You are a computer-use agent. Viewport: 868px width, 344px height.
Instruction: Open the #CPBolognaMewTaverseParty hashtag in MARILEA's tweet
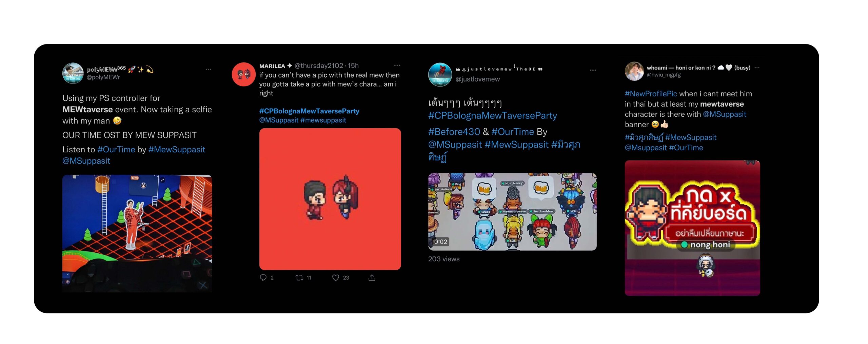point(309,111)
